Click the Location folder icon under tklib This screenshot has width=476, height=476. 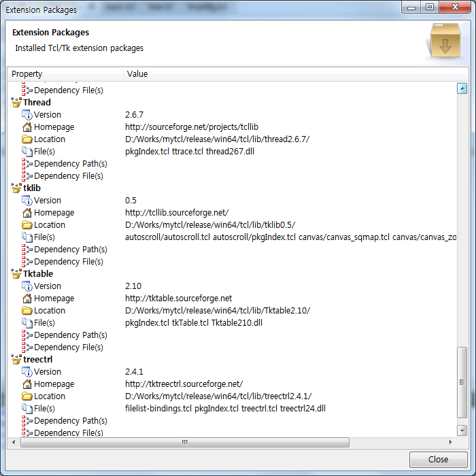point(27,224)
